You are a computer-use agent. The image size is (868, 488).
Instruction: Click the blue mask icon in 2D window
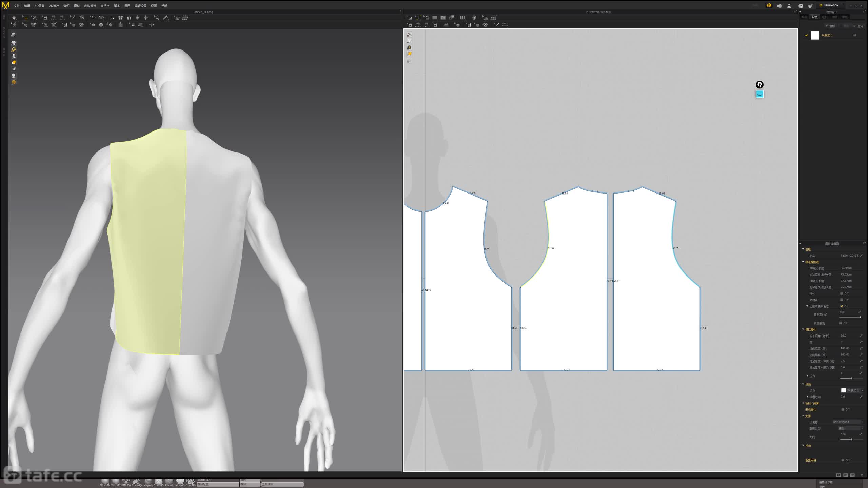(x=759, y=94)
